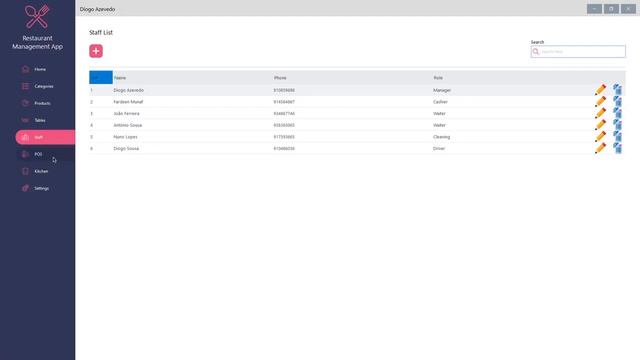Click the Driver role cell

pos(439,149)
